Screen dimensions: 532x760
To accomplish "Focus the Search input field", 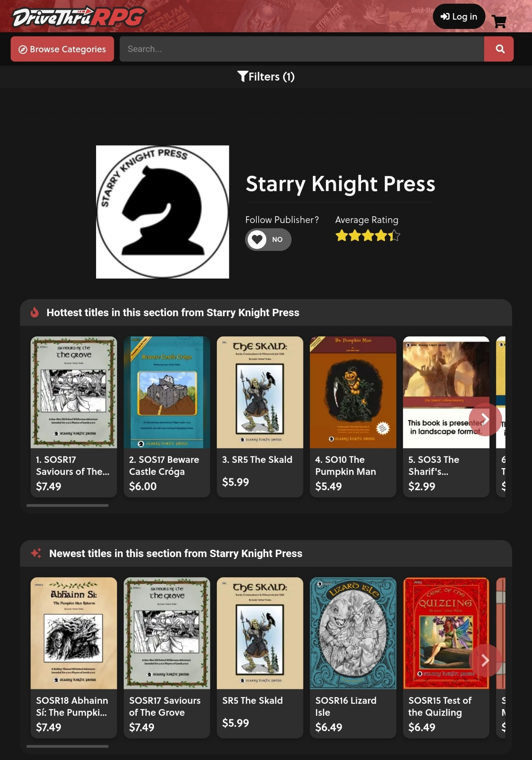I will [x=302, y=49].
